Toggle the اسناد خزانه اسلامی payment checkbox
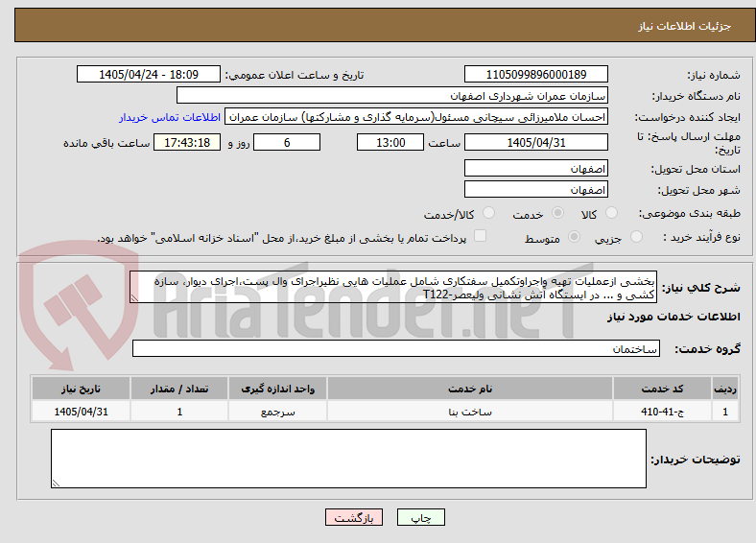Screen dimensions: 756x543 pos(481,235)
